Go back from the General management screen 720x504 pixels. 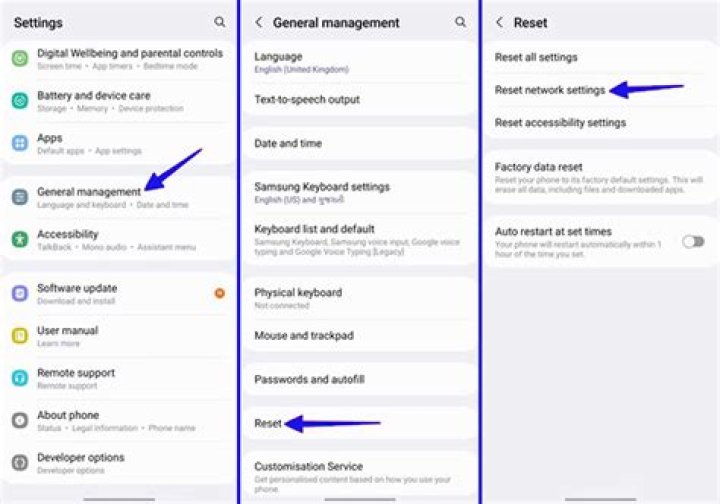[x=259, y=22]
